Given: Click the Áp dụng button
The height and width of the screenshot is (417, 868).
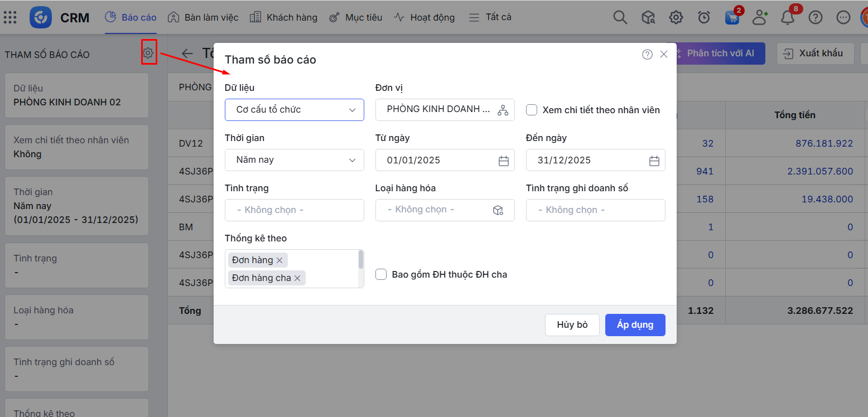Looking at the screenshot, I should click(x=635, y=325).
